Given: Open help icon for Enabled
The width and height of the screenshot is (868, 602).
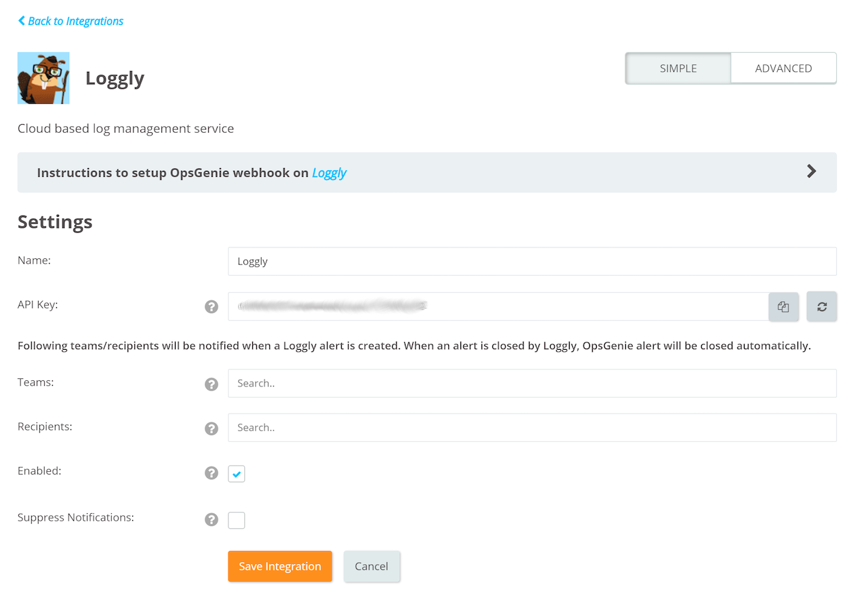Looking at the screenshot, I should click(212, 473).
